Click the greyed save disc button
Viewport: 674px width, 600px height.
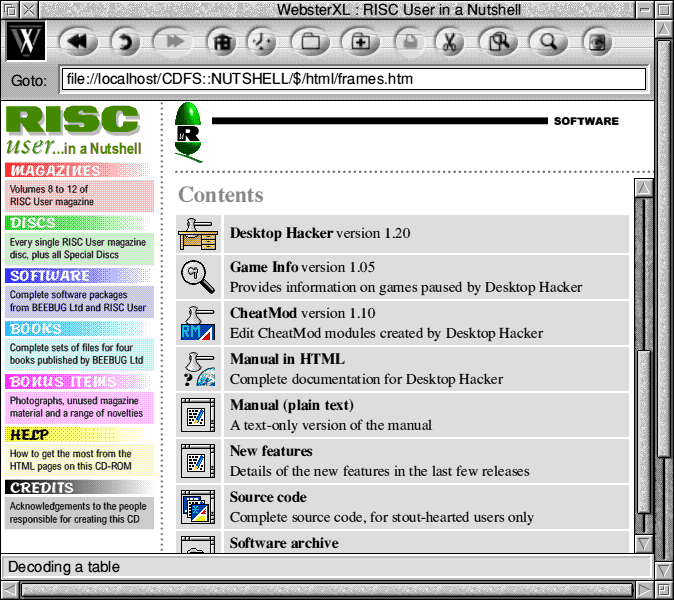[x=410, y=42]
